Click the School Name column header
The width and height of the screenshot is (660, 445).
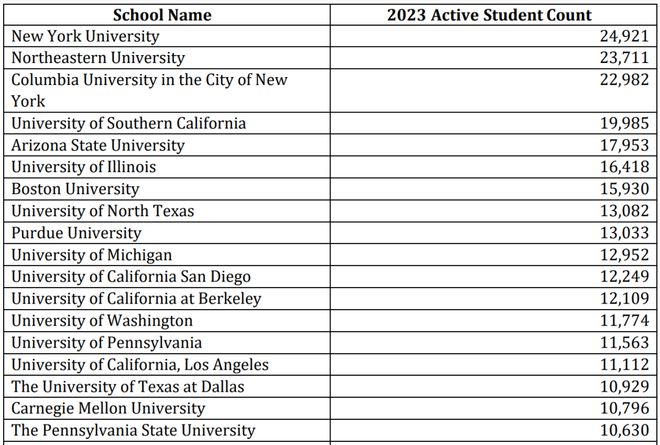[162, 15]
